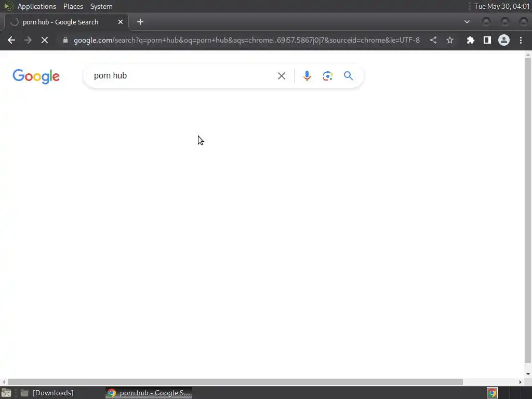The image size is (532, 399).
Task: Search by image with Google Lens
Action: (327, 76)
